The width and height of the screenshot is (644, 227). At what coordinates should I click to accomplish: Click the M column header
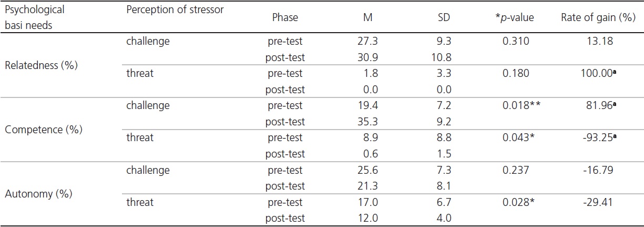click(x=367, y=17)
